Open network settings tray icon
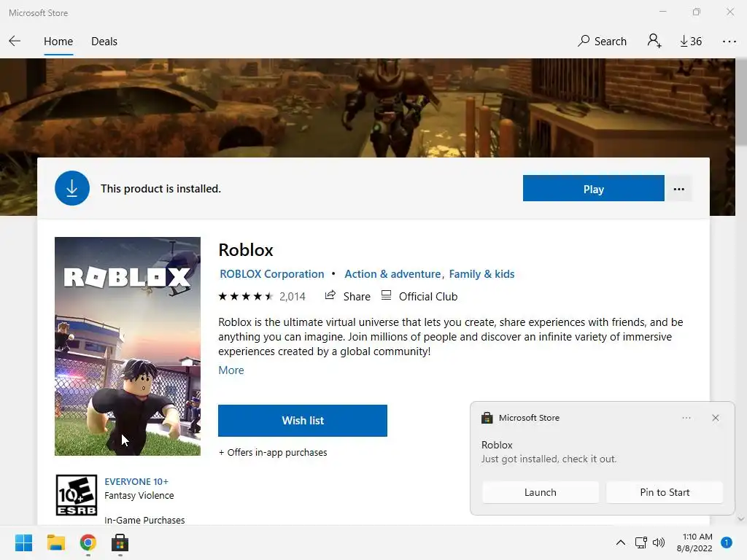The image size is (747, 560). pos(640,542)
